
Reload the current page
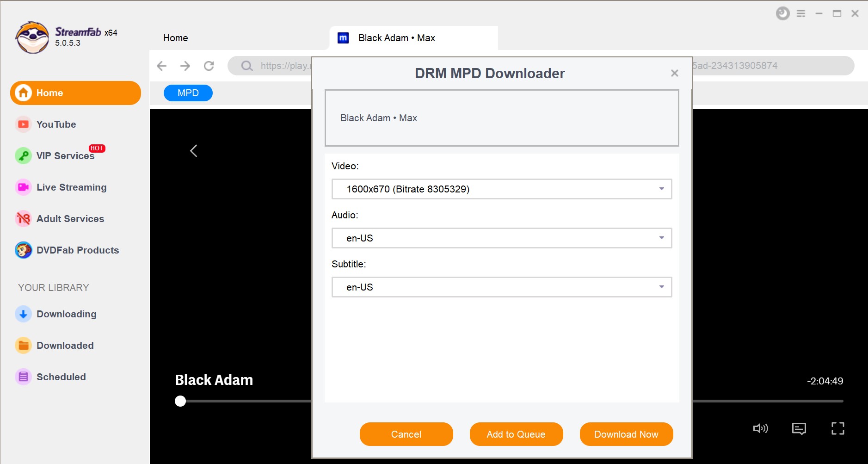[209, 66]
